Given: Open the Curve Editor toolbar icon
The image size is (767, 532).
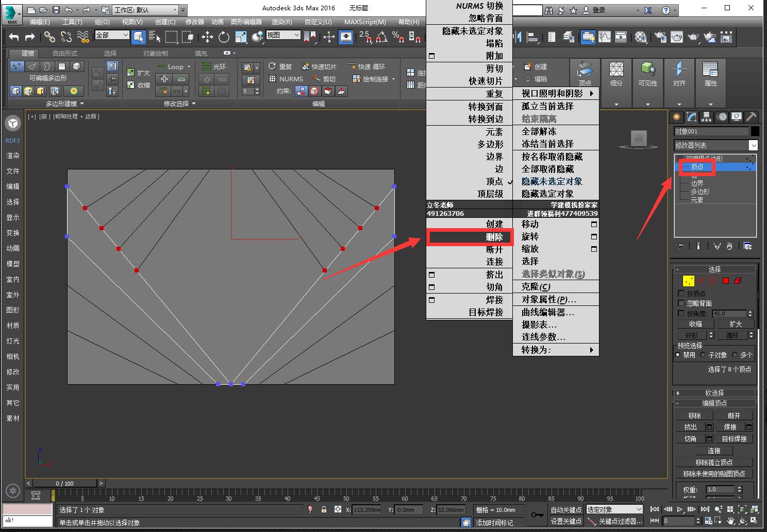Looking at the screenshot, I should pos(605,37).
